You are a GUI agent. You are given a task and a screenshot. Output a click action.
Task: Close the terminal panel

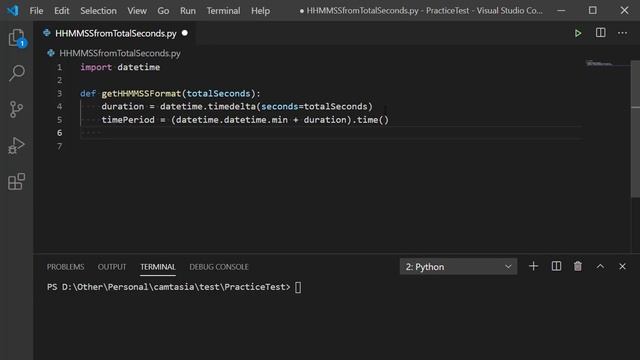[622, 267]
